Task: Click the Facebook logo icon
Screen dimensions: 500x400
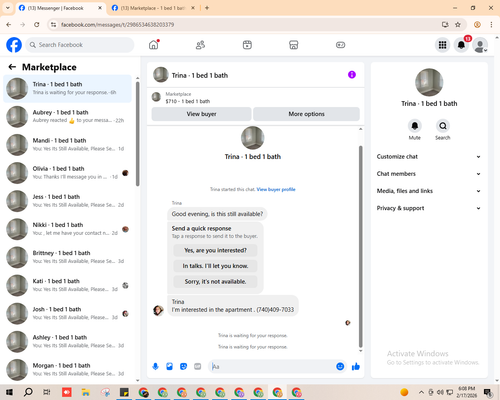Action: [14, 45]
